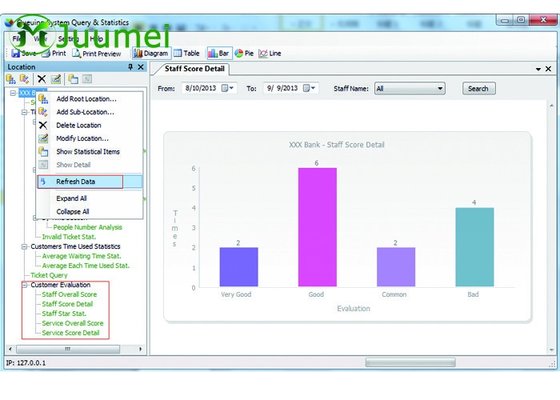Click the Print Preview toolbar icon
This screenshot has height=400, width=560.
click(96, 54)
